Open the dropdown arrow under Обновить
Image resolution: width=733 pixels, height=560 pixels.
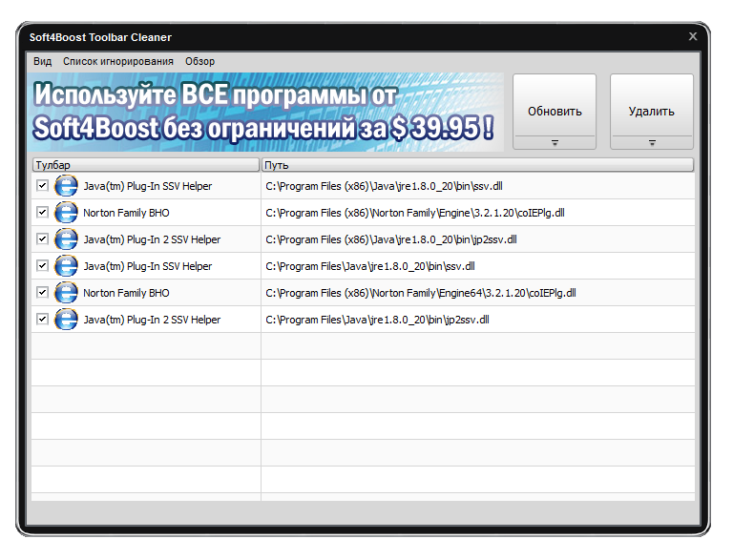click(x=555, y=142)
